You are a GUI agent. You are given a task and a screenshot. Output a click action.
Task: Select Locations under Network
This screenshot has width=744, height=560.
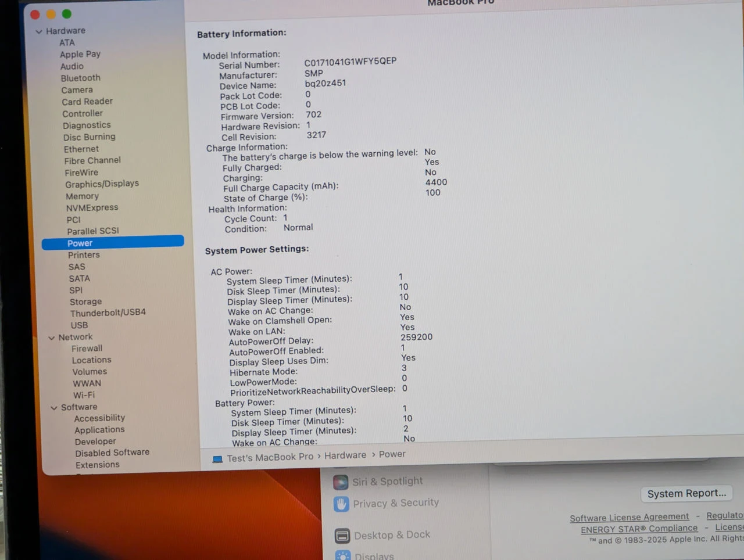[x=91, y=360]
